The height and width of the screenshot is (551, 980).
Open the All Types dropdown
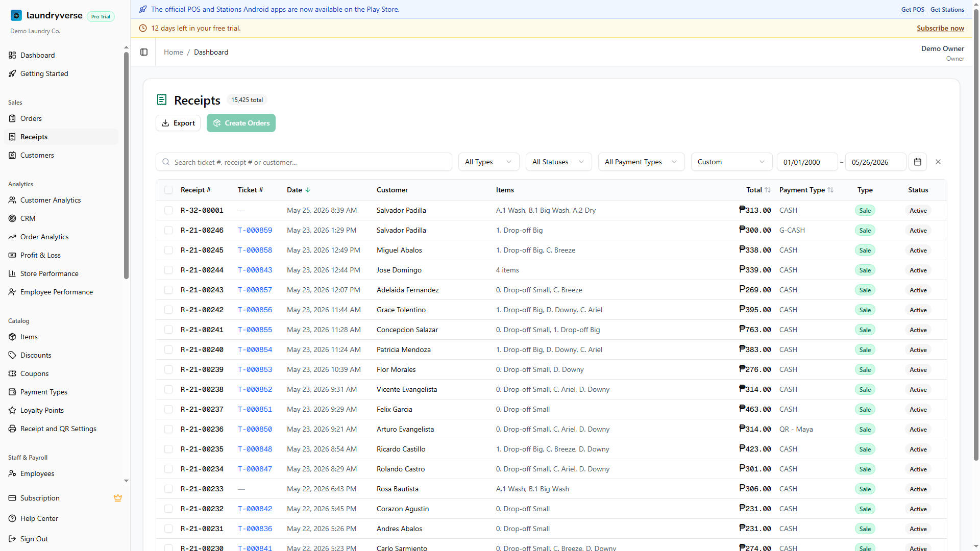[488, 162]
